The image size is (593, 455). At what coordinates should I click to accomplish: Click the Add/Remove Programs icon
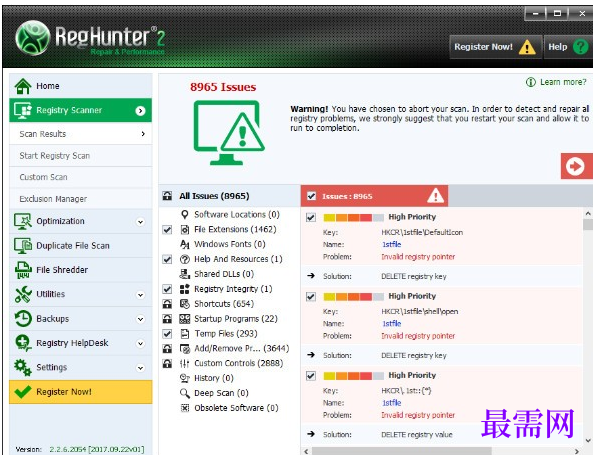pos(185,349)
